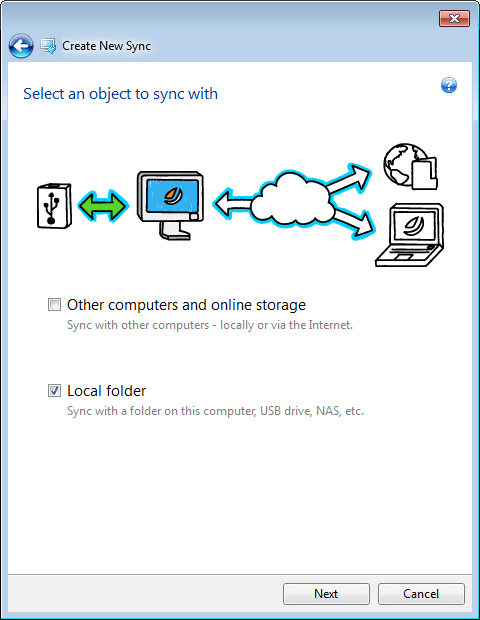This screenshot has height=620, width=480.
Task: Click the Cancel button
Action: [421, 594]
